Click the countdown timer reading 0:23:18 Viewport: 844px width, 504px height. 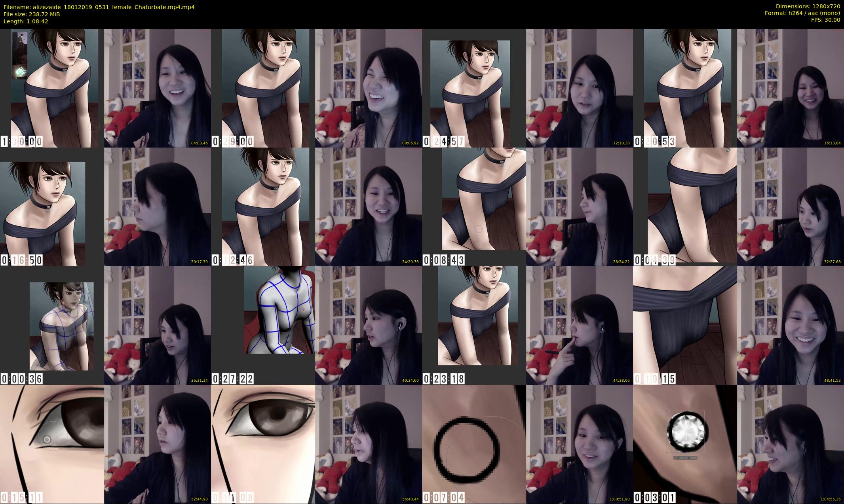pos(443,379)
